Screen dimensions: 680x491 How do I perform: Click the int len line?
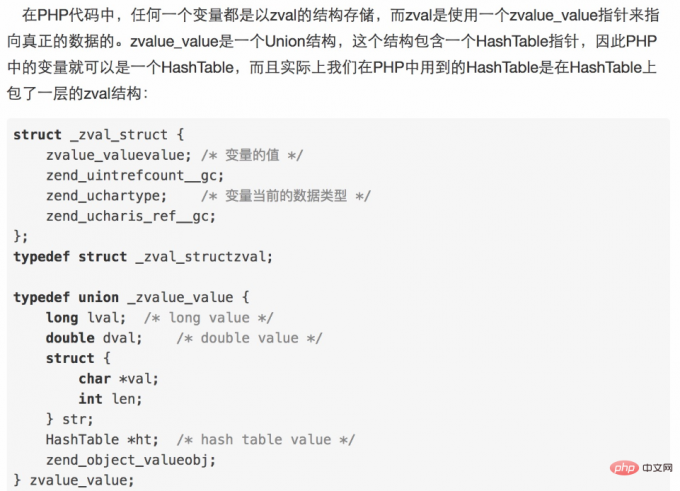point(110,399)
